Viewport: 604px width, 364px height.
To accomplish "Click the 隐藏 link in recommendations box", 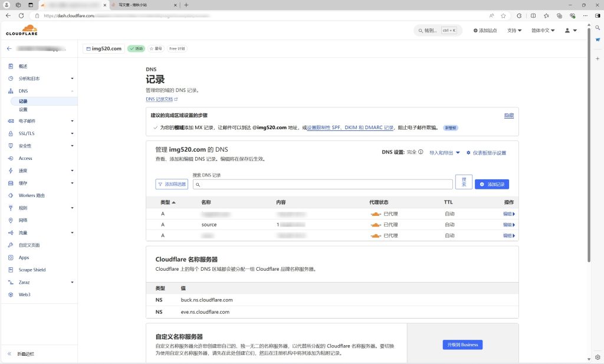I will 509,115.
